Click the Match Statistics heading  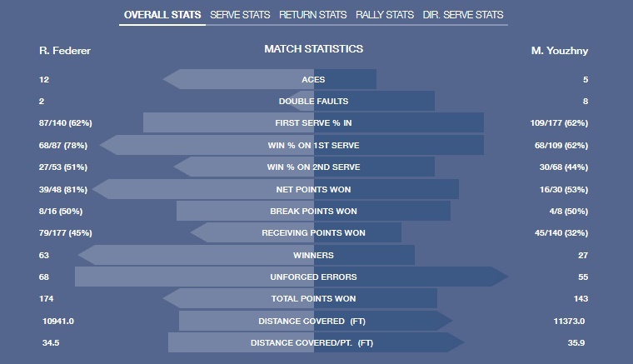click(x=313, y=49)
